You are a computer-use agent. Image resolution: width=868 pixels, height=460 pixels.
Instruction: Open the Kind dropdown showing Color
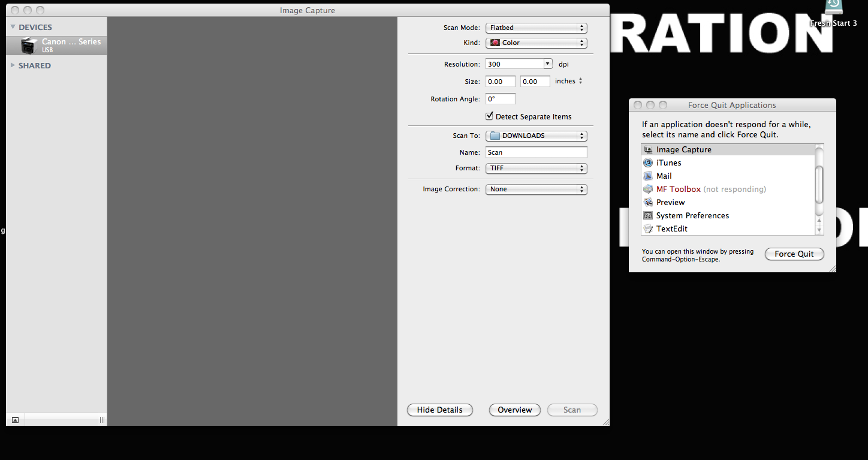(537, 43)
